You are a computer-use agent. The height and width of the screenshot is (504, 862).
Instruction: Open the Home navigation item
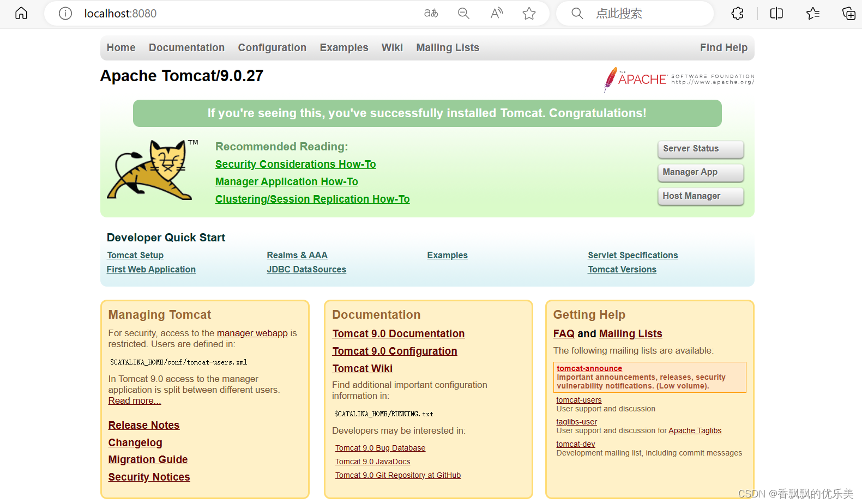coord(121,47)
